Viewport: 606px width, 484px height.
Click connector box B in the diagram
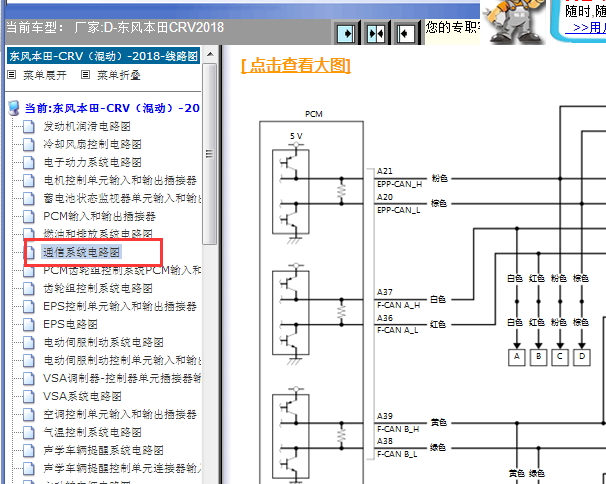(x=538, y=357)
